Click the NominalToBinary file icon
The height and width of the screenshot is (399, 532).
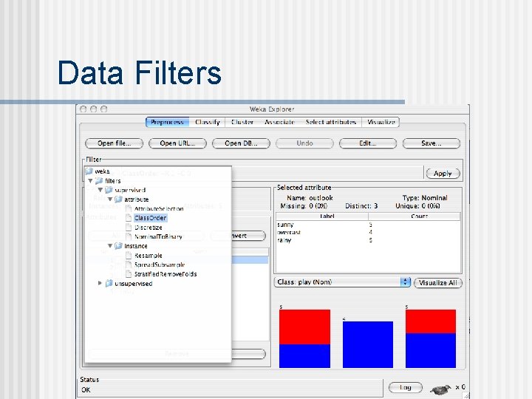[129, 236]
